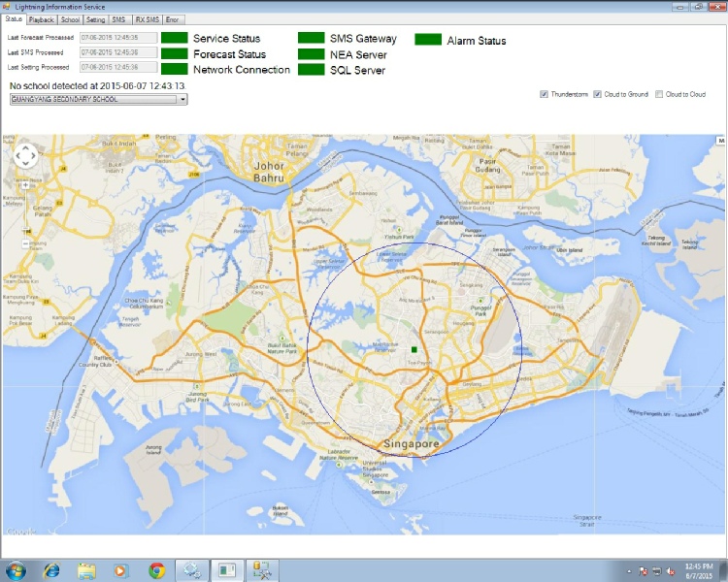
Task: Open Windows Media Player from the taskbar
Action: click(x=119, y=570)
